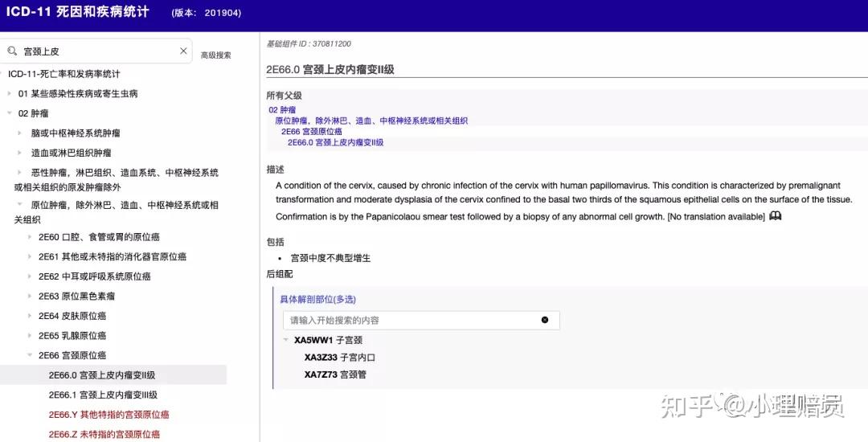Expand 01 某些感染性疾病或寄生虫病 arrow
Screen dimensions: 868x442
[x=9, y=93]
